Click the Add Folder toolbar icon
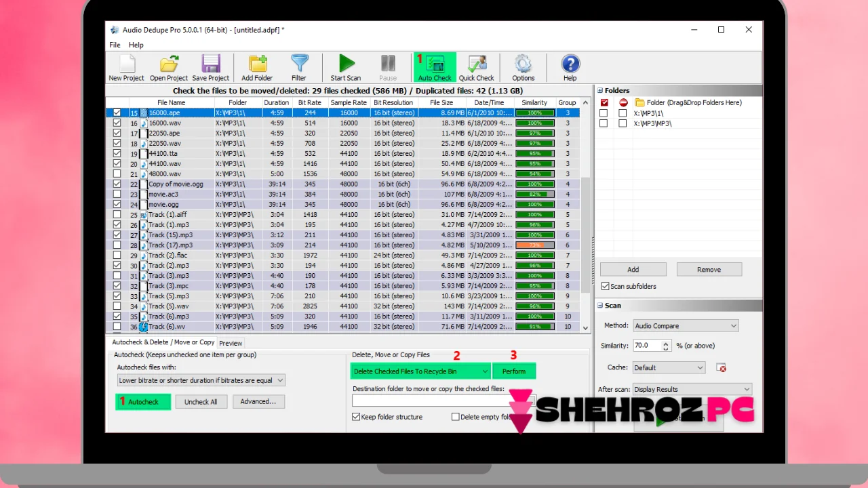 [257, 68]
